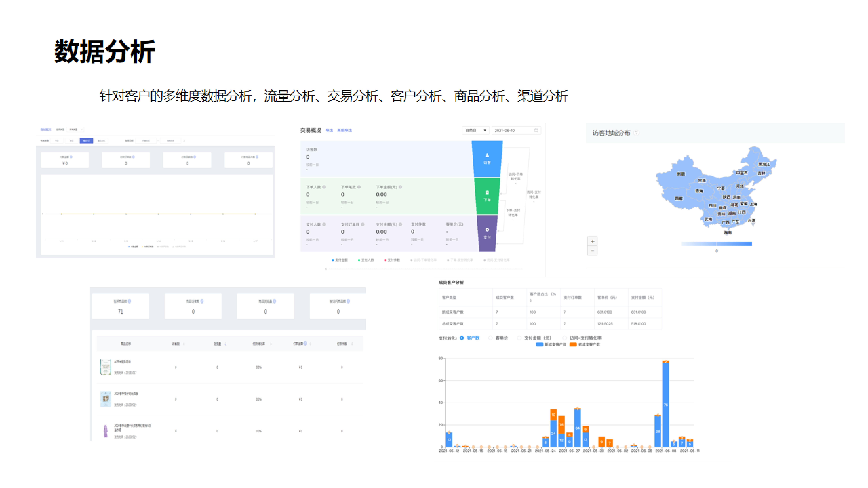868x488 pixels.
Task: Select the 客户数 radio button
Action: point(462,338)
